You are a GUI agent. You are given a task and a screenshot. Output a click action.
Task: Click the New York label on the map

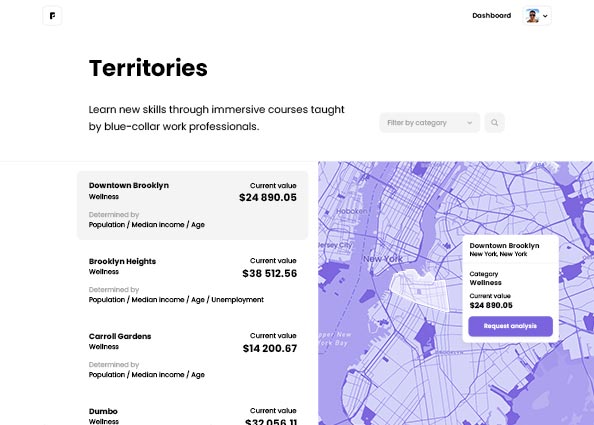[383, 259]
